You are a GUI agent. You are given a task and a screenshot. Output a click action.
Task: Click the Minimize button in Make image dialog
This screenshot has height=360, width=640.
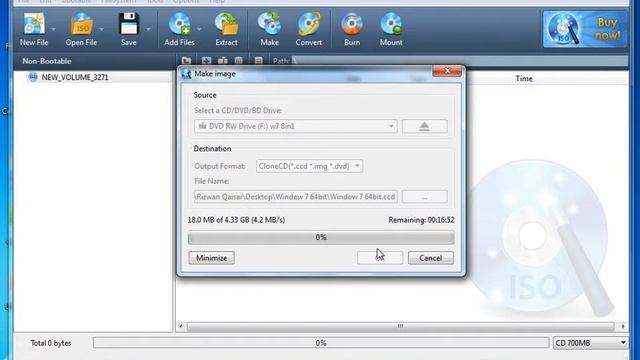click(x=211, y=258)
